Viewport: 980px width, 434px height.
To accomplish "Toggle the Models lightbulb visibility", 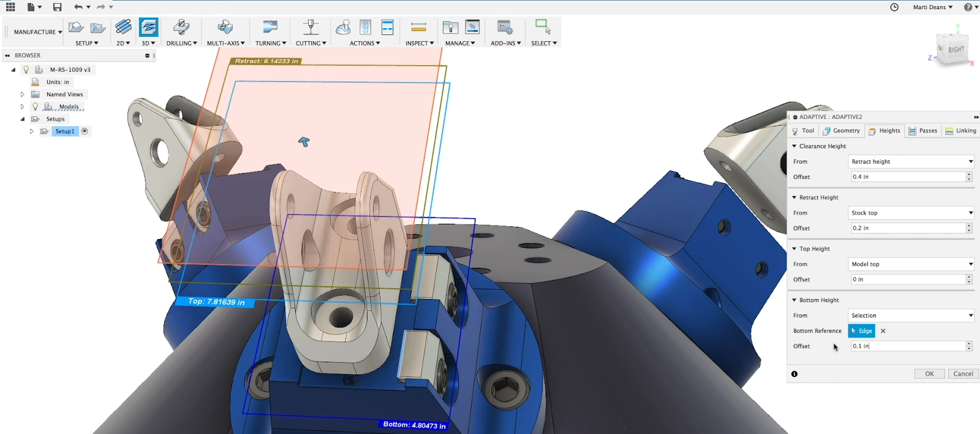I will click(36, 107).
